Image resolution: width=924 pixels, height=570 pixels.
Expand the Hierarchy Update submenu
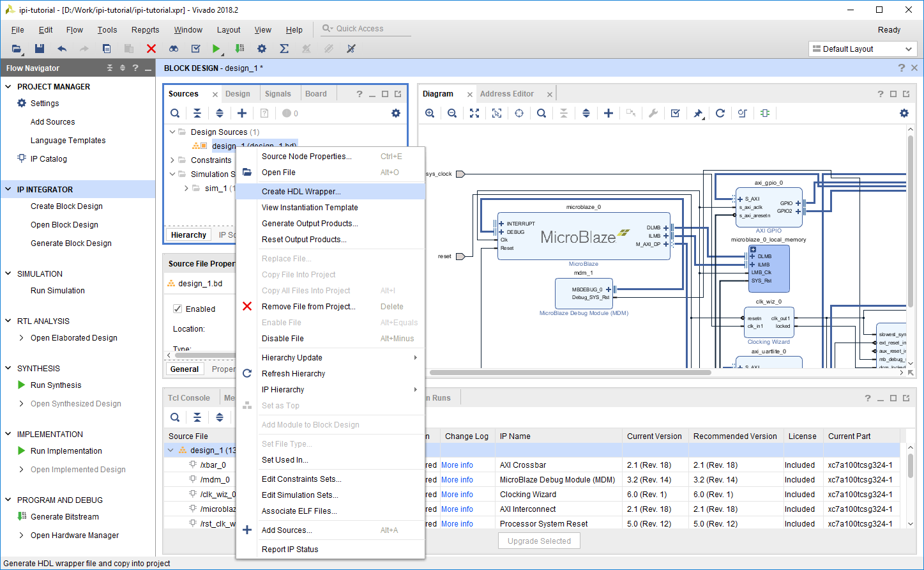330,358
